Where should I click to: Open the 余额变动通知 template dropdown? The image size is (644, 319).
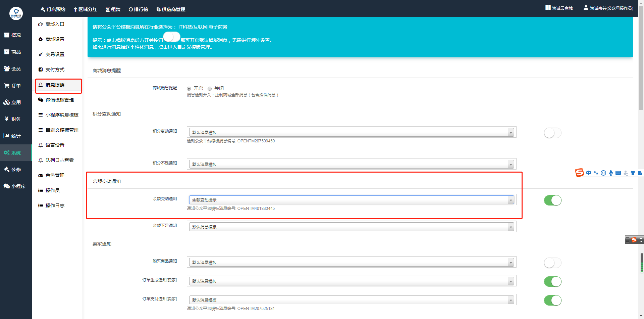351,200
